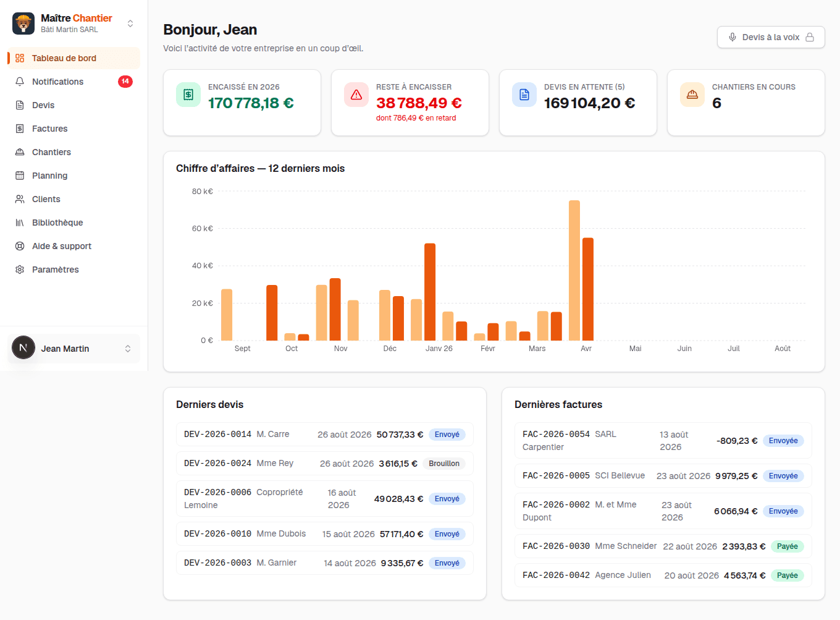Click the Aide & support lifebuoy icon
The width and height of the screenshot is (840, 620).
tap(20, 246)
